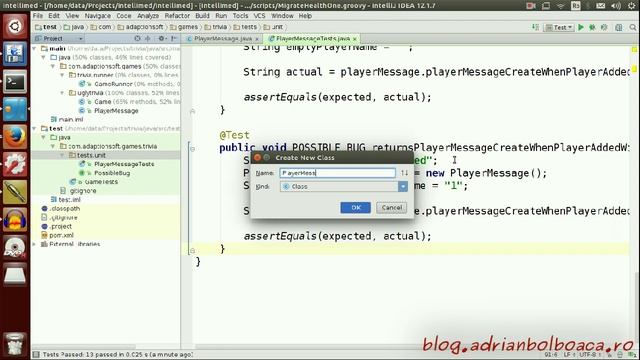Open the Kind dropdown in dialog

344,187
